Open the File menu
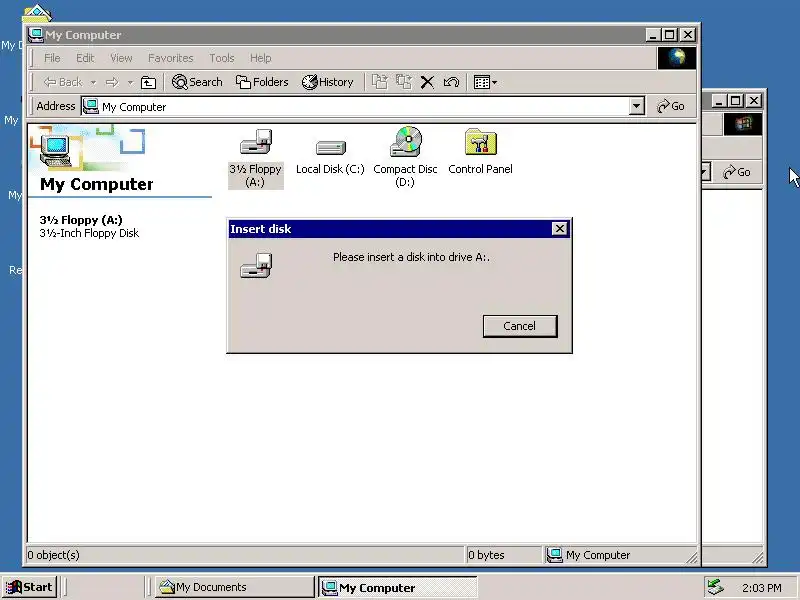This screenshot has height=600, width=800. point(52,58)
